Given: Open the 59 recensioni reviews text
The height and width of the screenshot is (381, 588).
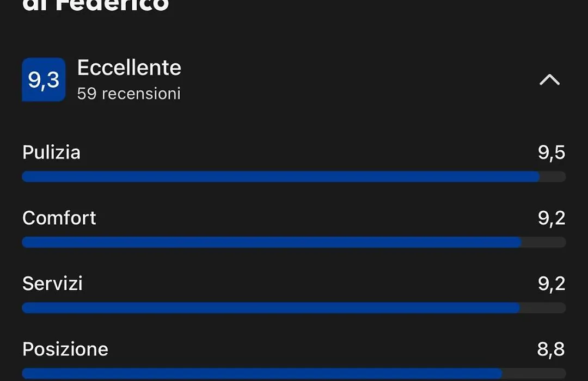Looking at the screenshot, I should point(128,94).
